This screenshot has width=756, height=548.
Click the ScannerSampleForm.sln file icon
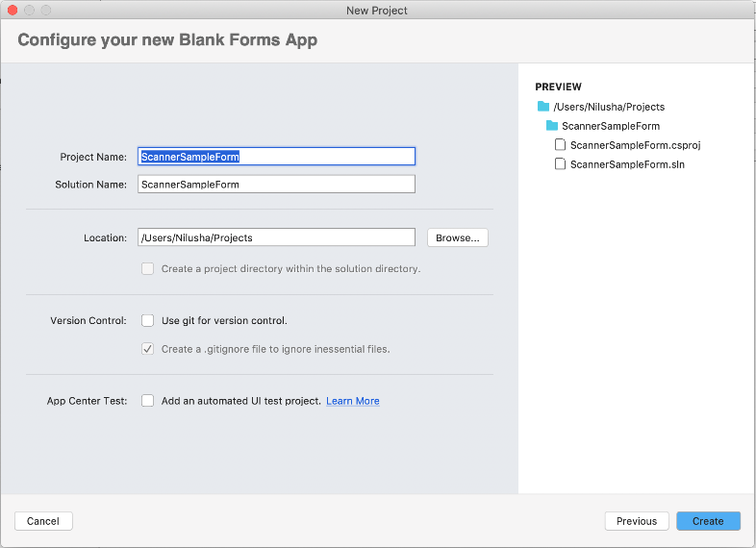(x=561, y=164)
